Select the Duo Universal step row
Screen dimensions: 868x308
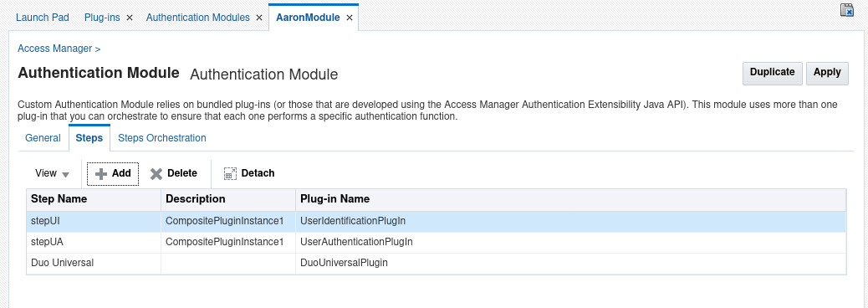tap(437, 263)
